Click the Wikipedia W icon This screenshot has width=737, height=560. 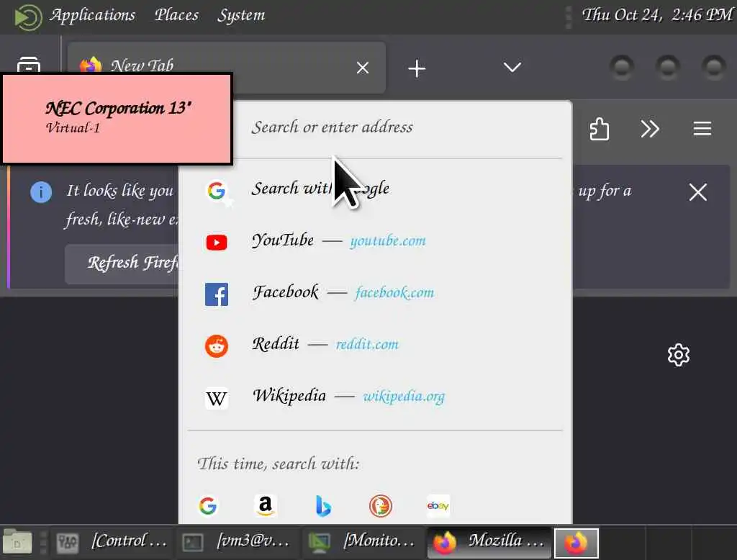[217, 398]
